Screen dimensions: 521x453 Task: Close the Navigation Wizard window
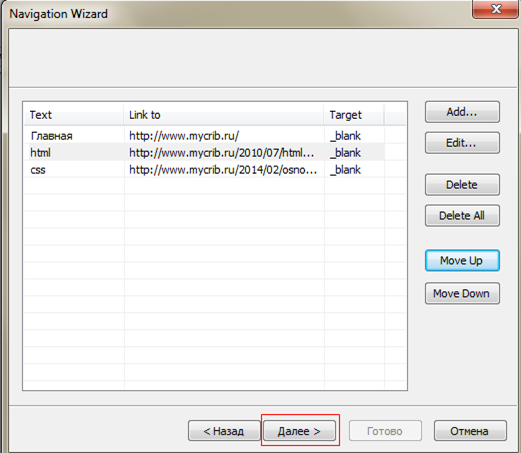[496, 9]
